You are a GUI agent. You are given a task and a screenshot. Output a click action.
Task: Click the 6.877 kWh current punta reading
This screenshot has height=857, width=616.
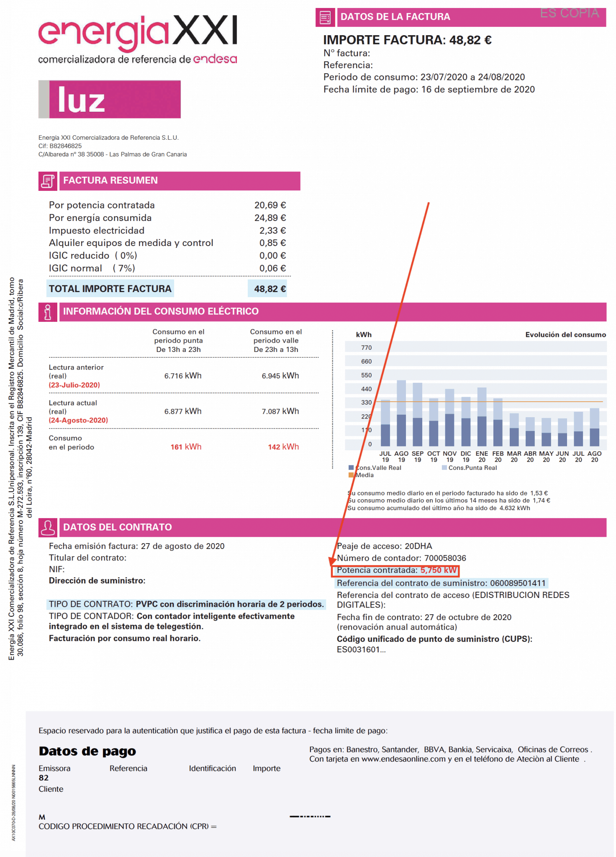[183, 411]
